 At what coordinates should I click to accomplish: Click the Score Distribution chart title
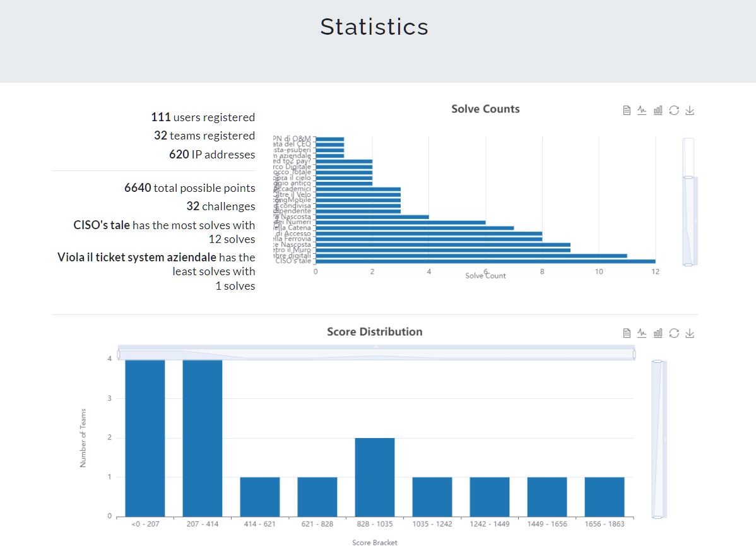pos(375,332)
